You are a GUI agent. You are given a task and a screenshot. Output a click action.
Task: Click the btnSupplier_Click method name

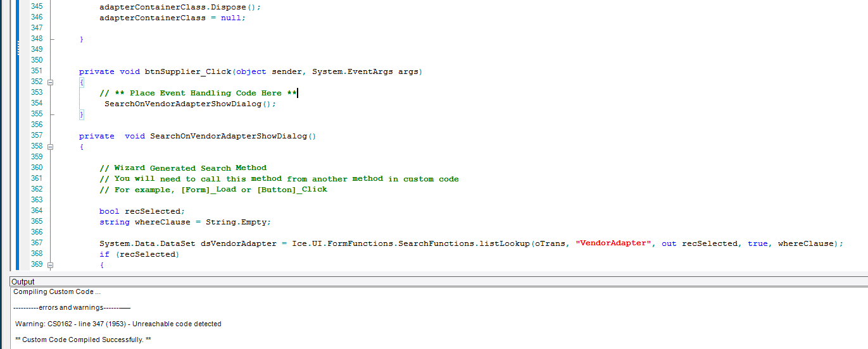pos(188,71)
